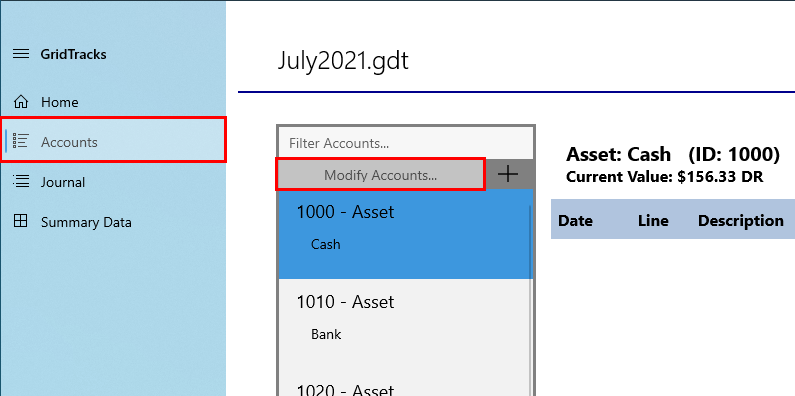Click the Line column header
The height and width of the screenshot is (396, 795).
pyautogui.click(x=653, y=221)
